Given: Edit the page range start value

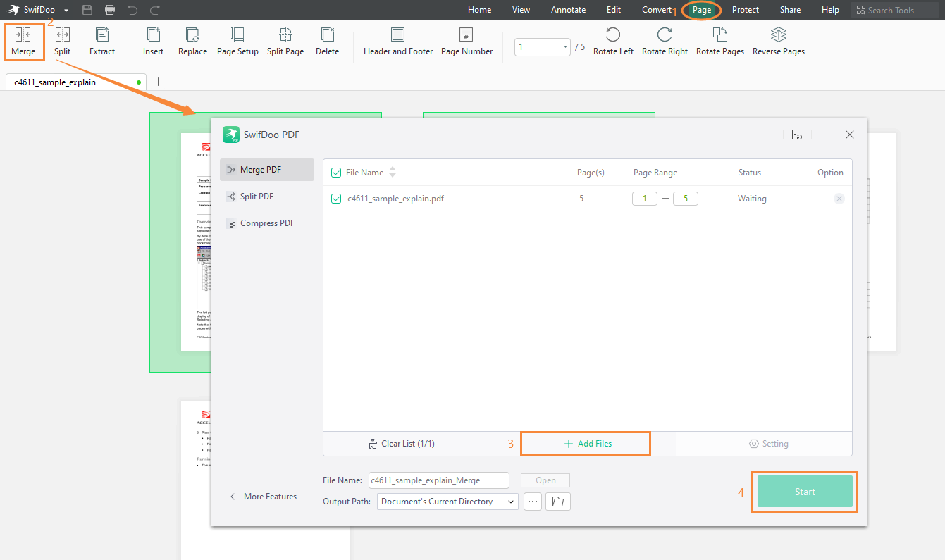Looking at the screenshot, I should tap(645, 199).
